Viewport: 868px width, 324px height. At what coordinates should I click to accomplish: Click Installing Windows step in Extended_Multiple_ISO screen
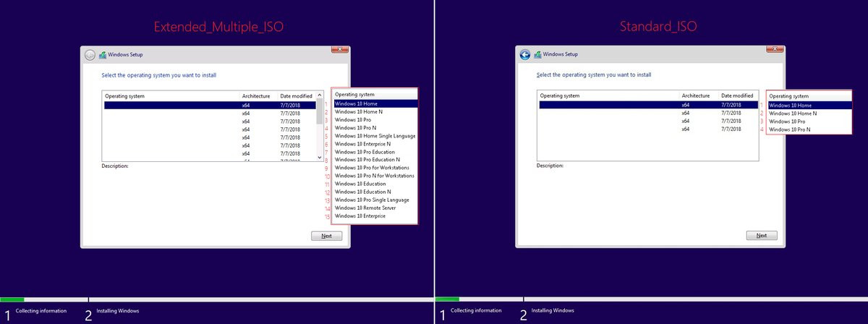point(118,310)
